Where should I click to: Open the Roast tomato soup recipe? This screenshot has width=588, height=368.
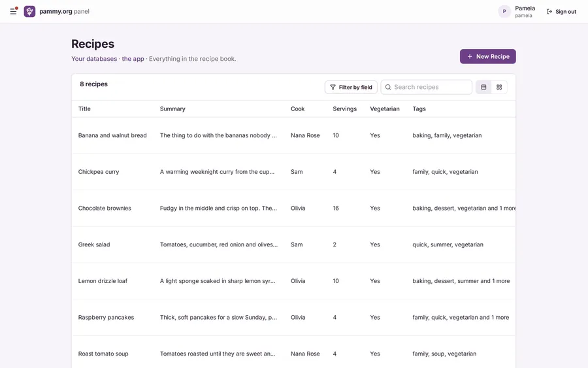tap(103, 354)
